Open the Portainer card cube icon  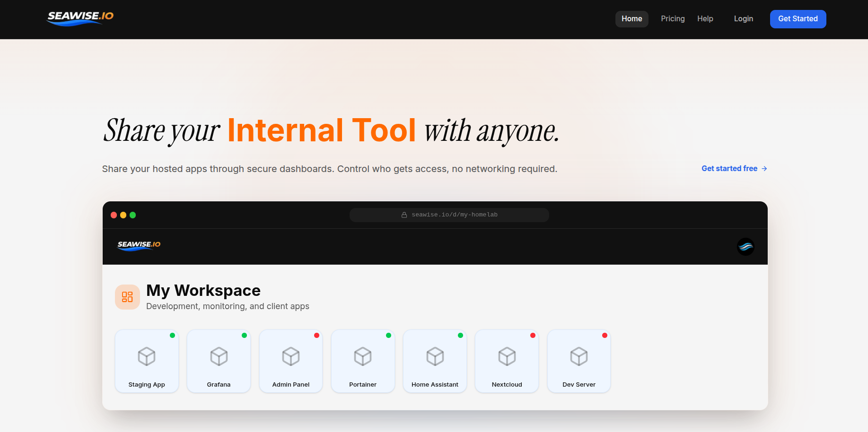[x=363, y=356]
